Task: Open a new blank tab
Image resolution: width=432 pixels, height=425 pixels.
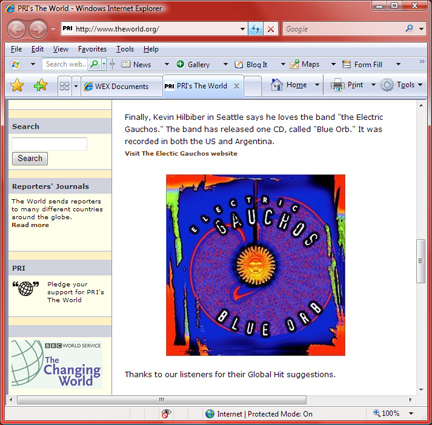Action: [x=252, y=86]
